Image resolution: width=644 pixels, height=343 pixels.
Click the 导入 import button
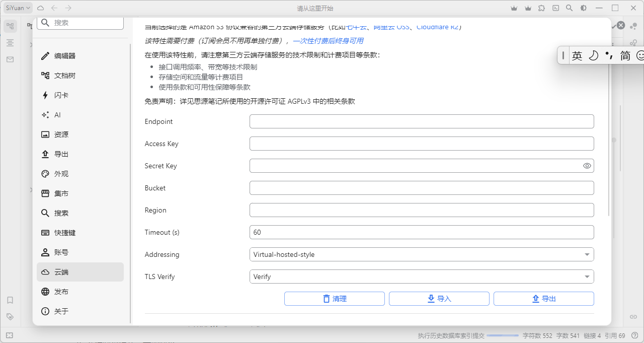click(439, 299)
